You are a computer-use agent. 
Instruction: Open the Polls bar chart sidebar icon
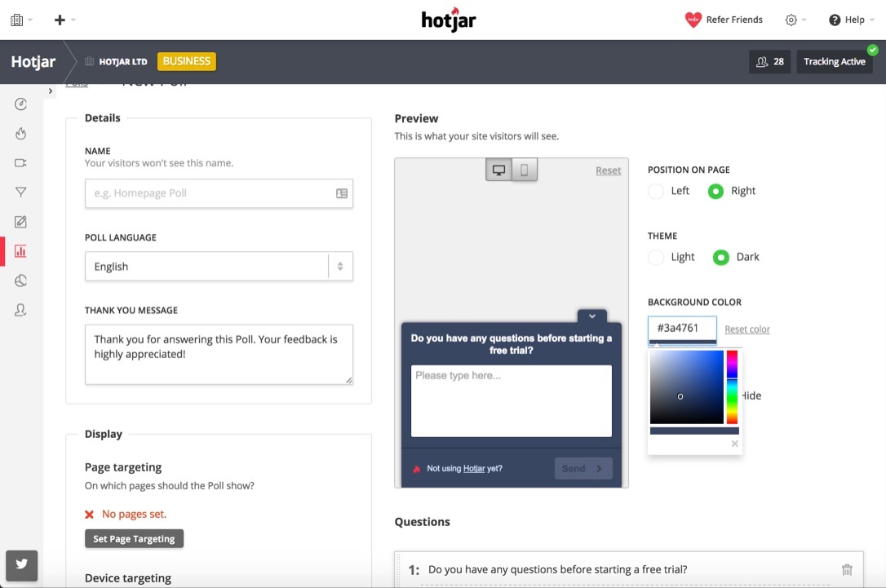[21, 251]
